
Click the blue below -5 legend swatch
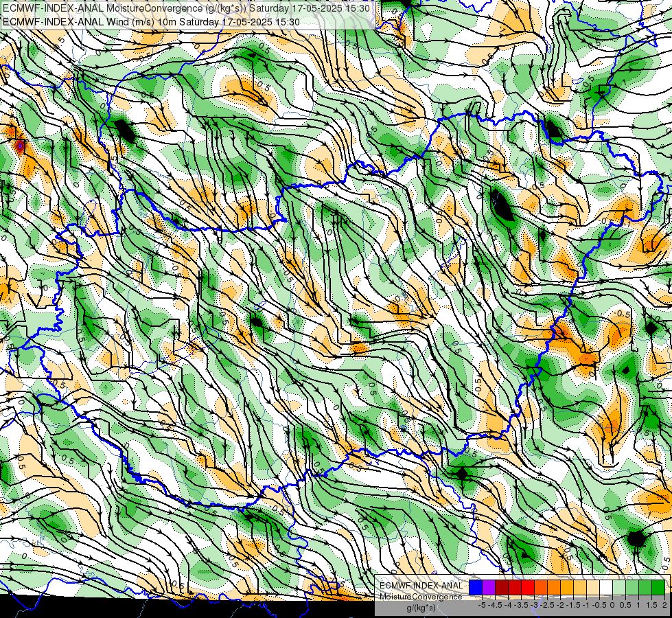pos(475,587)
